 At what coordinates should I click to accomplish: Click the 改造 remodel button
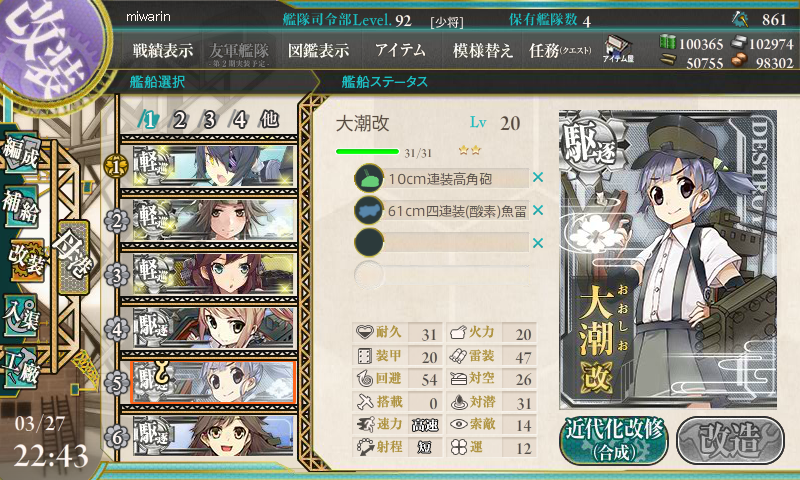[x=731, y=441]
